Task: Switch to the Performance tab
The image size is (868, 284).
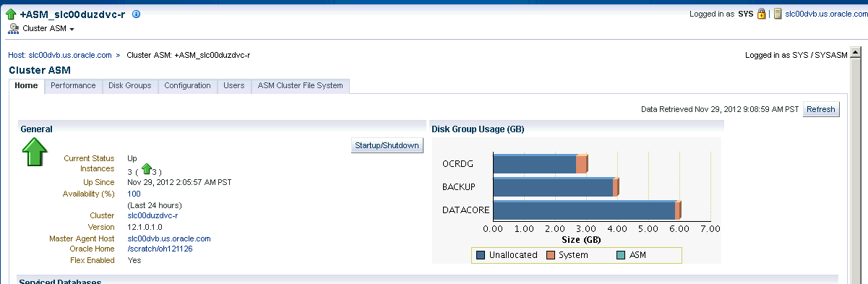Action: [x=73, y=85]
